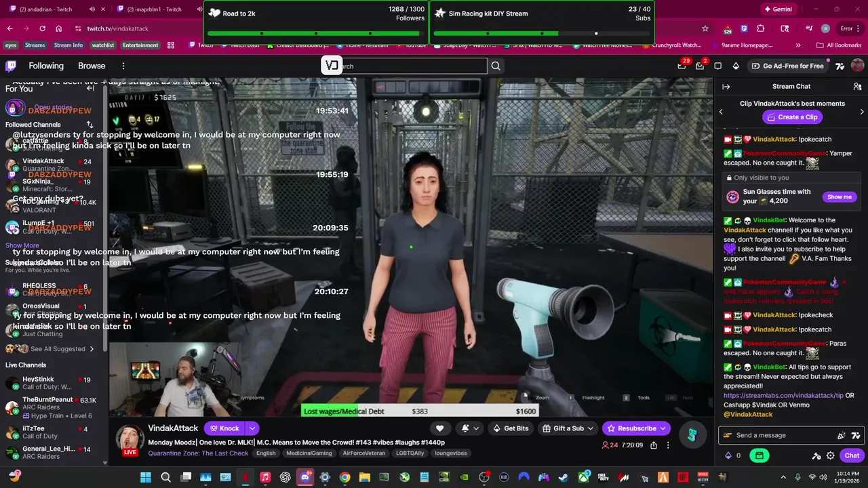868x488 pixels.
Task: Send message with the Chat button
Action: click(x=852, y=455)
